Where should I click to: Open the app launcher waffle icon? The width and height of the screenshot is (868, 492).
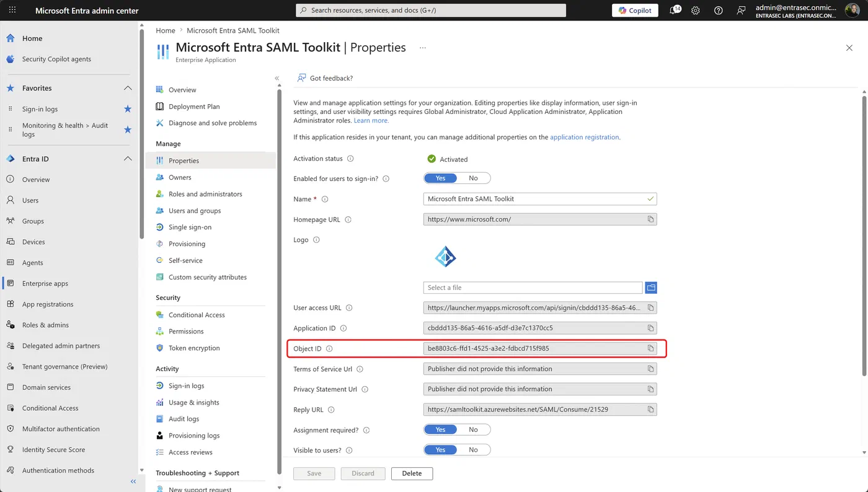click(12, 11)
